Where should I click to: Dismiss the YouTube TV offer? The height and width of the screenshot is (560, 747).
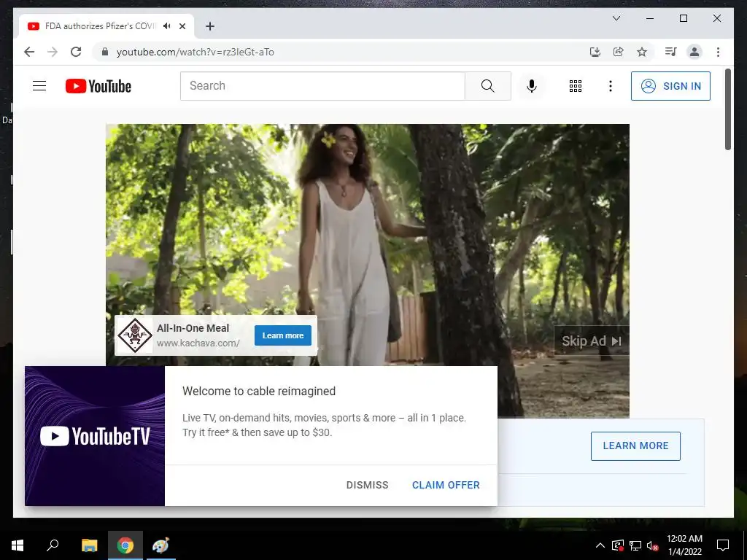tap(368, 485)
